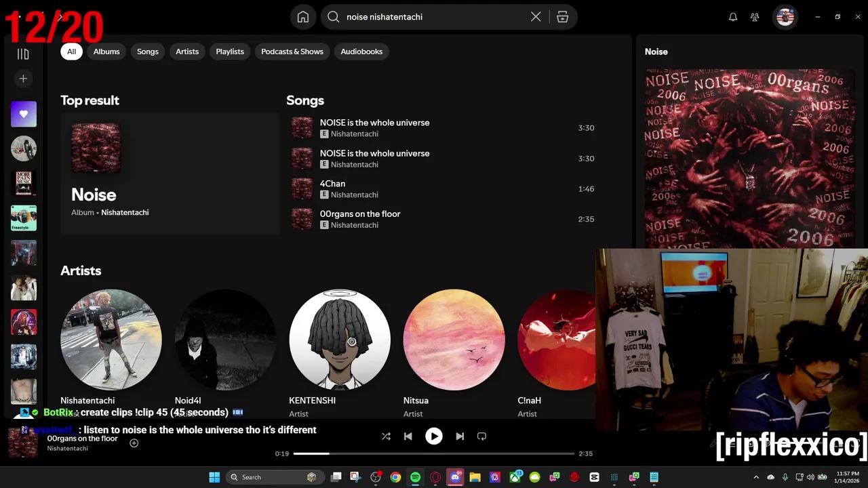Click the main Play button
This screenshot has width=868, height=488.
434,436
